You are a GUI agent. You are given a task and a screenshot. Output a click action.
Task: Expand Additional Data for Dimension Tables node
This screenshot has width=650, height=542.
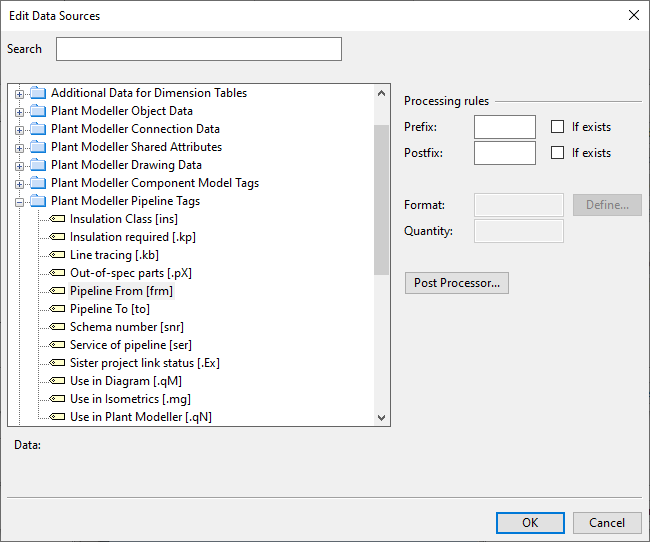click(x=19, y=93)
